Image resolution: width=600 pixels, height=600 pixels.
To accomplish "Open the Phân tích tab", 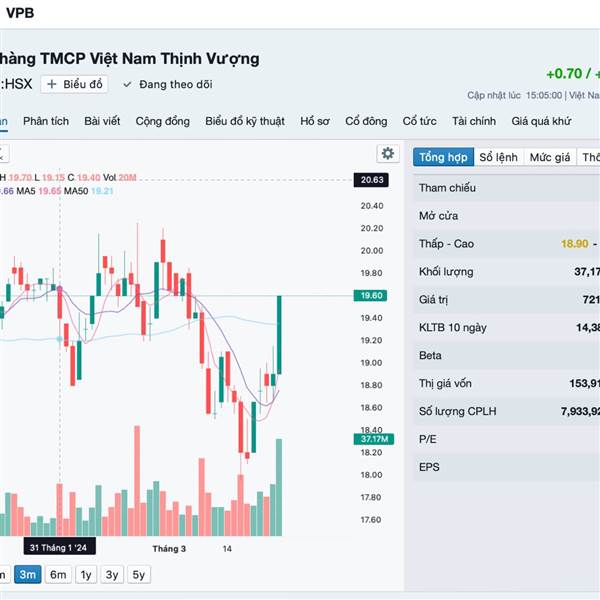I will point(46,121).
